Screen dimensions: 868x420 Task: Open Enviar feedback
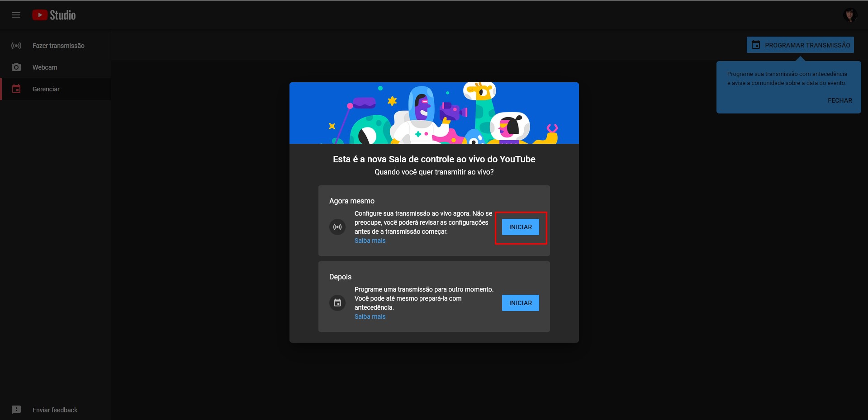(x=55, y=410)
